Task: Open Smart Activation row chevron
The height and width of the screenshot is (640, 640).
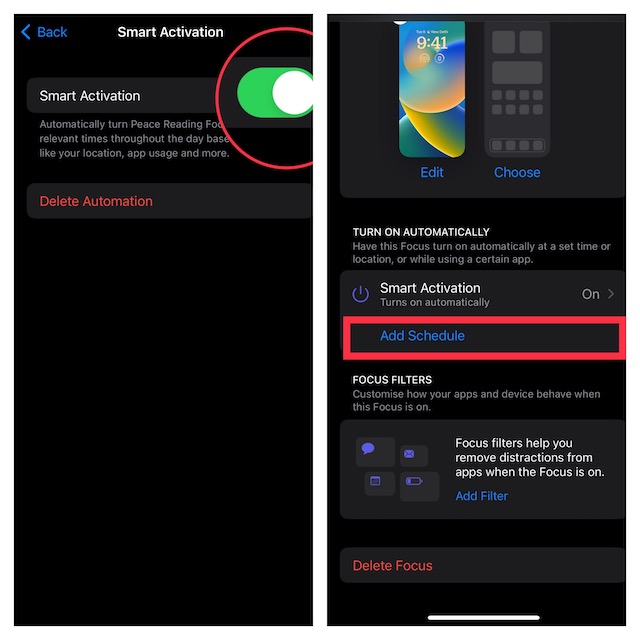Action: pyautogui.click(x=611, y=294)
